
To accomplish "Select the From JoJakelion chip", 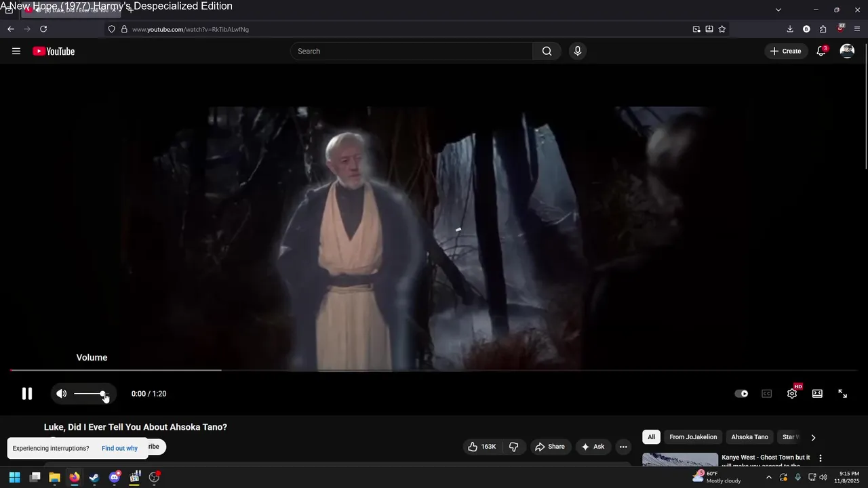I will pyautogui.click(x=693, y=437).
